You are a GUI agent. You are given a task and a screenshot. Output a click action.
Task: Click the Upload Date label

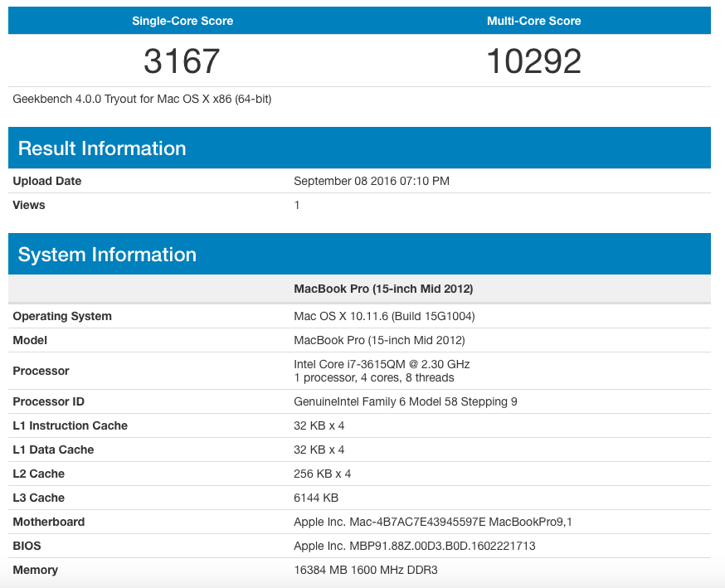coord(47,181)
